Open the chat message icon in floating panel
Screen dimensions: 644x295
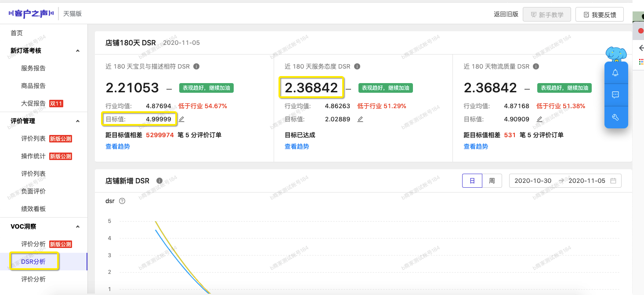tap(615, 95)
